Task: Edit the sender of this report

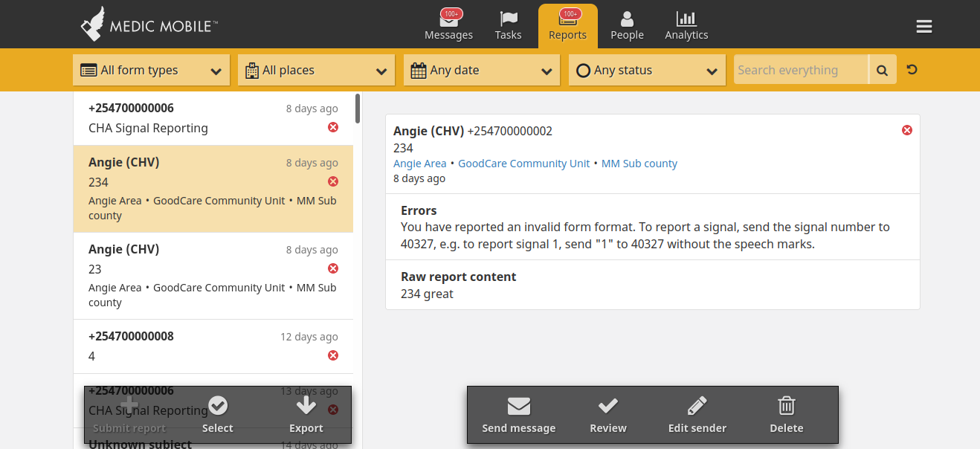Action: click(697, 414)
